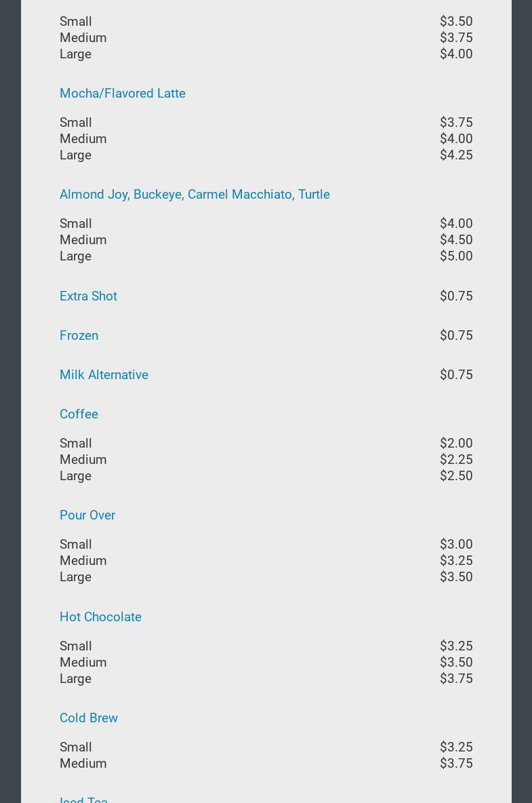Click the $2.50 Large coffee price
This screenshot has width=532, height=803.
(x=455, y=476)
